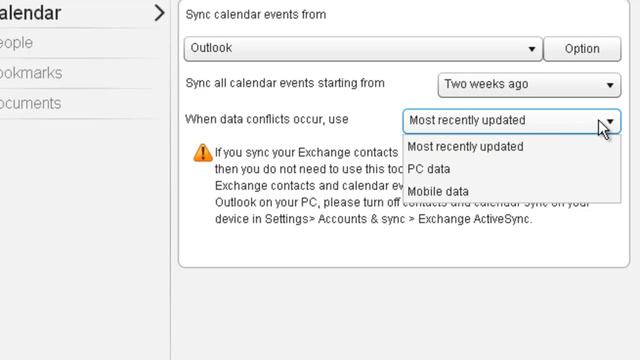Click the orange warning triangle icon
The width and height of the screenshot is (640, 360).
[x=202, y=153]
